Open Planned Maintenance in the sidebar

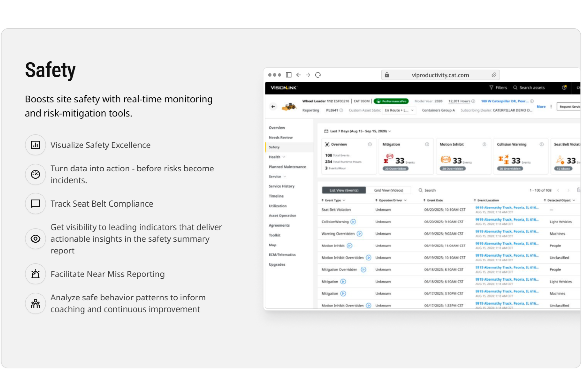click(x=287, y=167)
